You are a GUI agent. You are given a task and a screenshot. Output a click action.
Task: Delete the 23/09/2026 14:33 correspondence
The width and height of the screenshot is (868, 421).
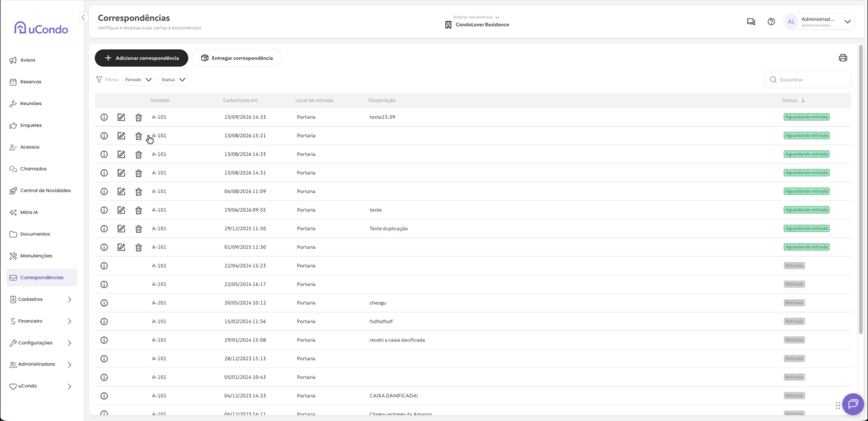point(138,117)
